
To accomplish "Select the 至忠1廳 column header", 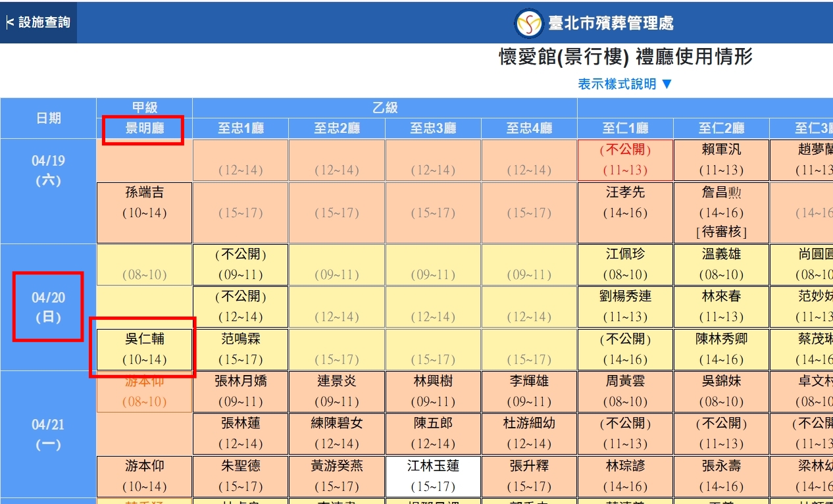I will point(241,128).
